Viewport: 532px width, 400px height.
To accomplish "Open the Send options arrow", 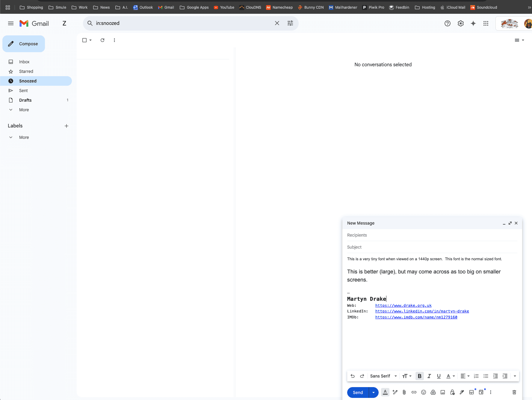I will click(374, 392).
